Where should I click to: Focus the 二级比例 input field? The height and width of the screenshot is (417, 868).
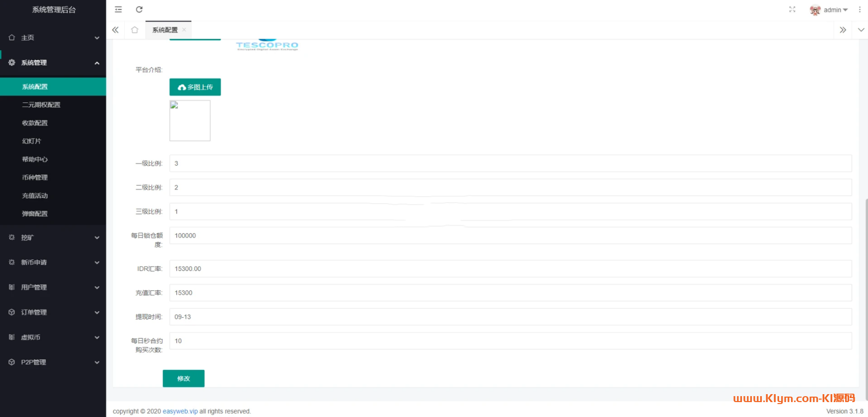click(x=510, y=187)
